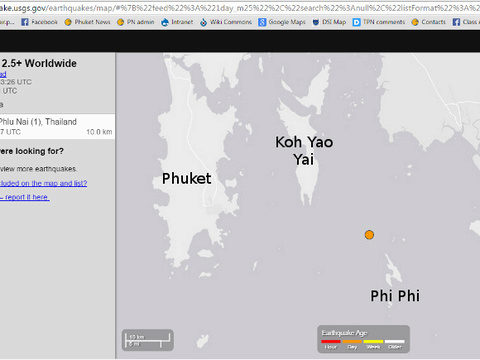Click the 'report it here' link
Image resolution: width=480 pixels, height=360 pixels.
tap(25, 197)
